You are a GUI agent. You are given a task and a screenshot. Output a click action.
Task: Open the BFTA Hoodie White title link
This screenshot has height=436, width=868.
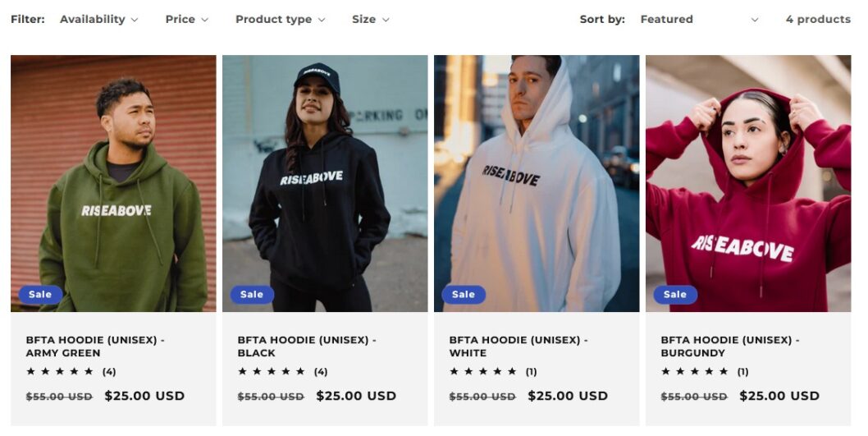(519, 346)
